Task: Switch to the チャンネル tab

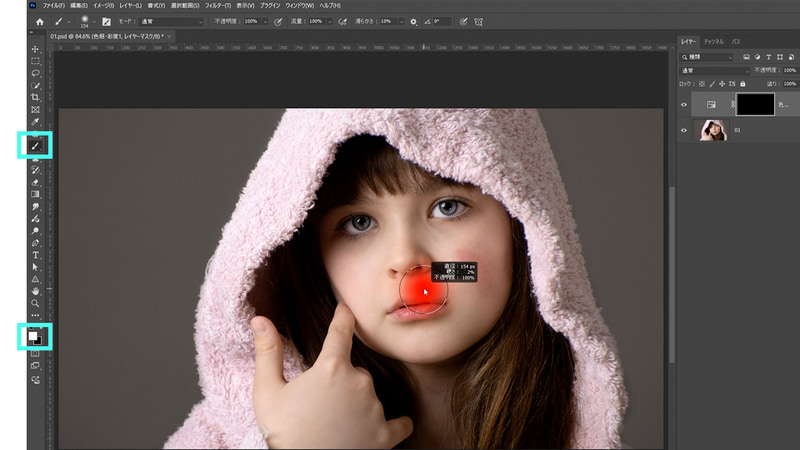Action: [714, 41]
